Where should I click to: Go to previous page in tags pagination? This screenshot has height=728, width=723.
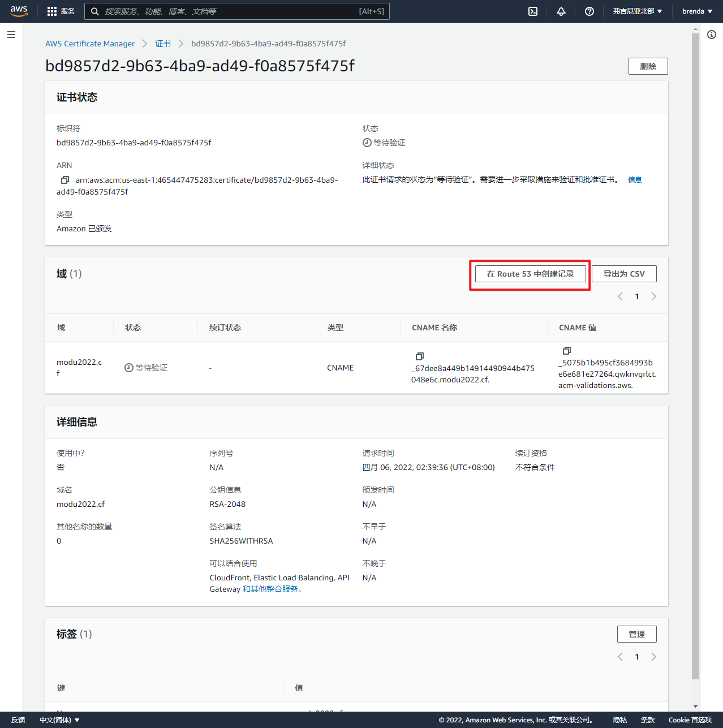pos(621,657)
